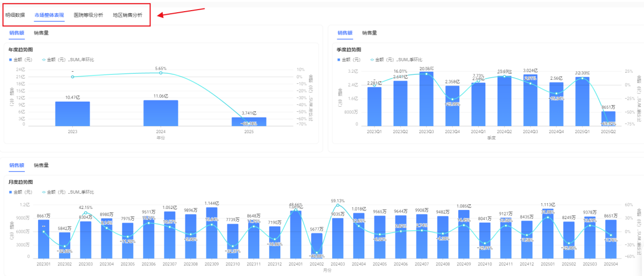The image size is (644, 276).
Task: Click the 202409 bar in monthly chart
Action: pos(463,234)
